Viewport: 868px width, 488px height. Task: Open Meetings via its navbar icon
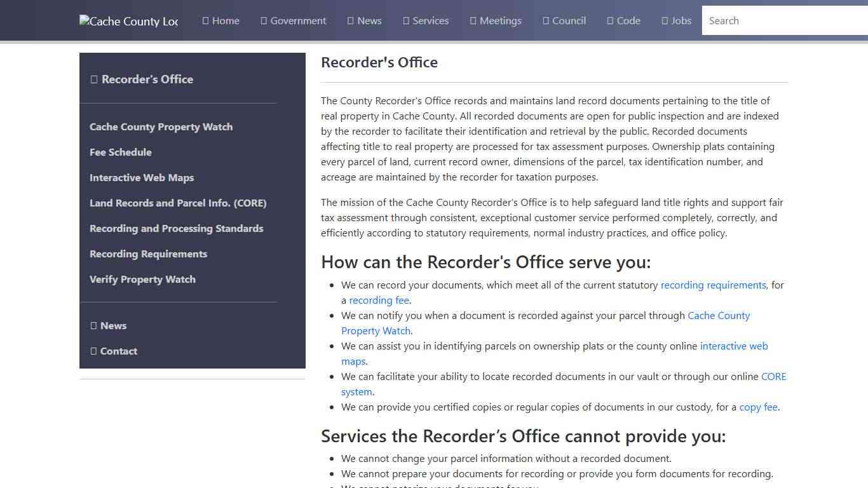click(x=473, y=20)
